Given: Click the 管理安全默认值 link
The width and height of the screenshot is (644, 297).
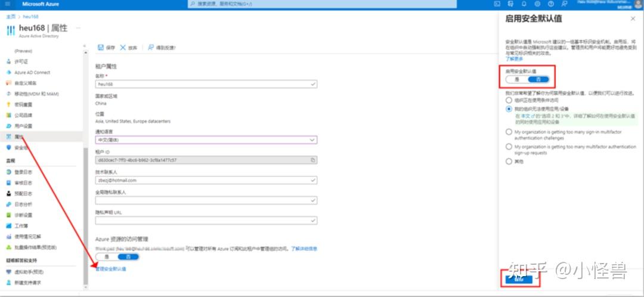Looking at the screenshot, I should [x=111, y=269].
